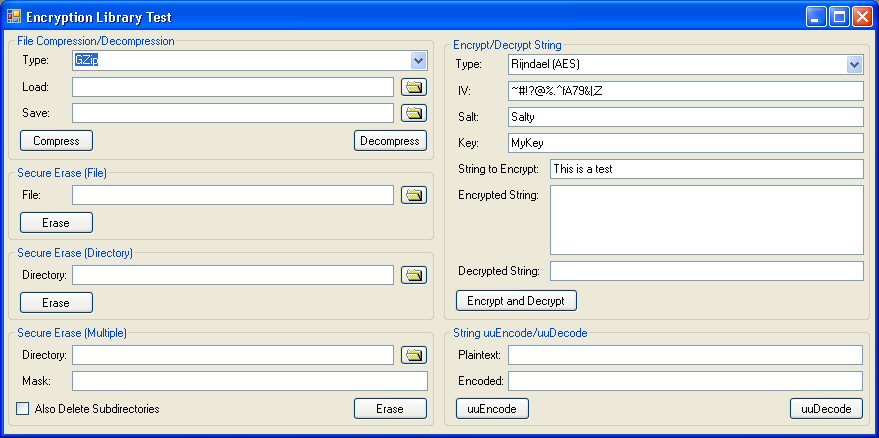The image size is (879, 438).
Task: Focus the compression Save path field
Action: 233,113
